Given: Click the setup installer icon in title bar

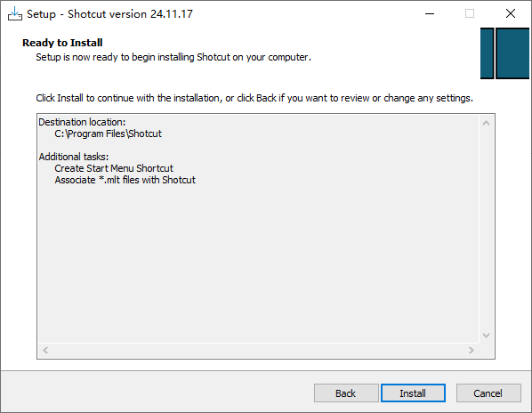Looking at the screenshot, I should 15,14.
